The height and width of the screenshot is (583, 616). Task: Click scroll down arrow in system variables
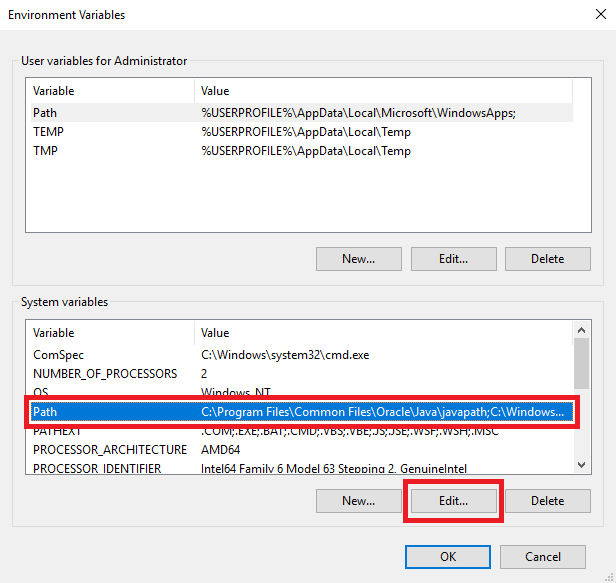point(581,465)
